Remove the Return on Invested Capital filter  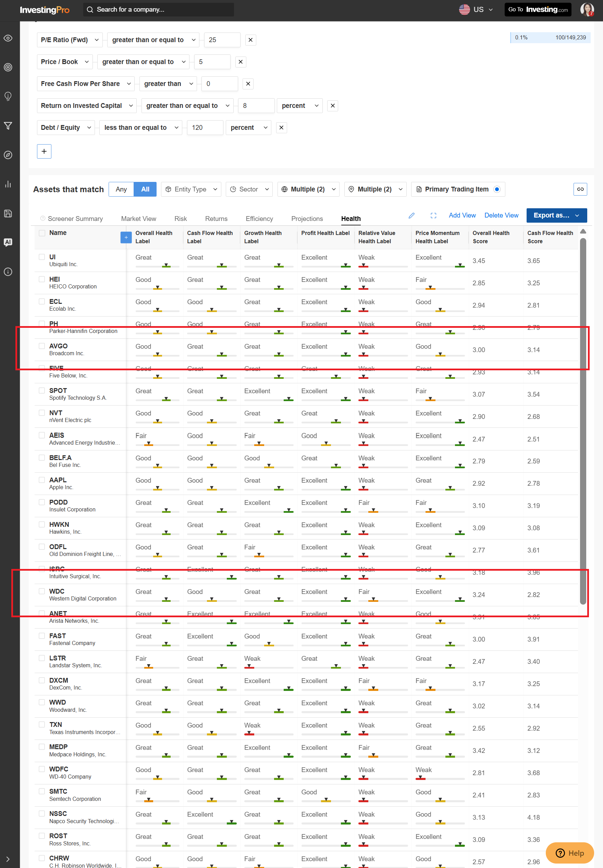[x=332, y=106]
